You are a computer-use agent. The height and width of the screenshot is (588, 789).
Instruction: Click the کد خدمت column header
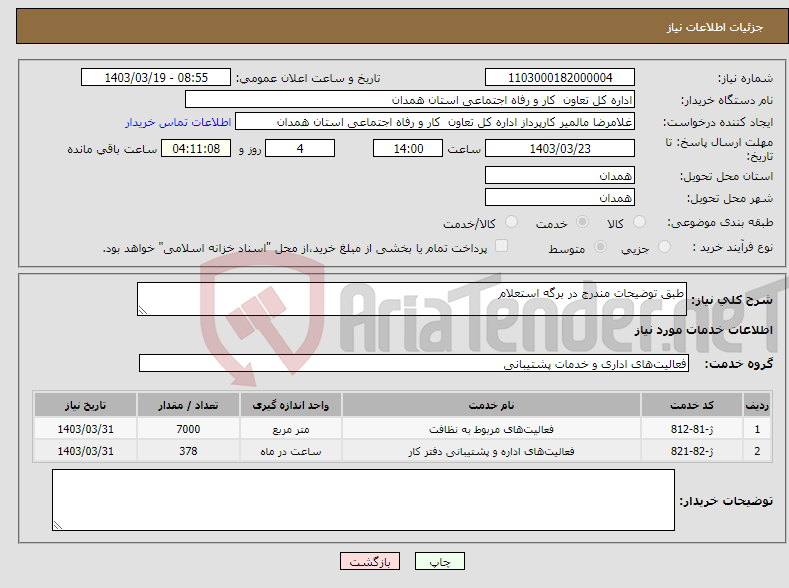[x=692, y=405]
